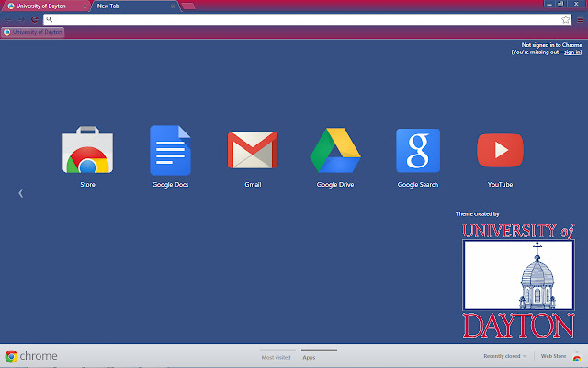Click the 'Theme created by' text
This screenshot has height=368, width=588.
click(478, 214)
